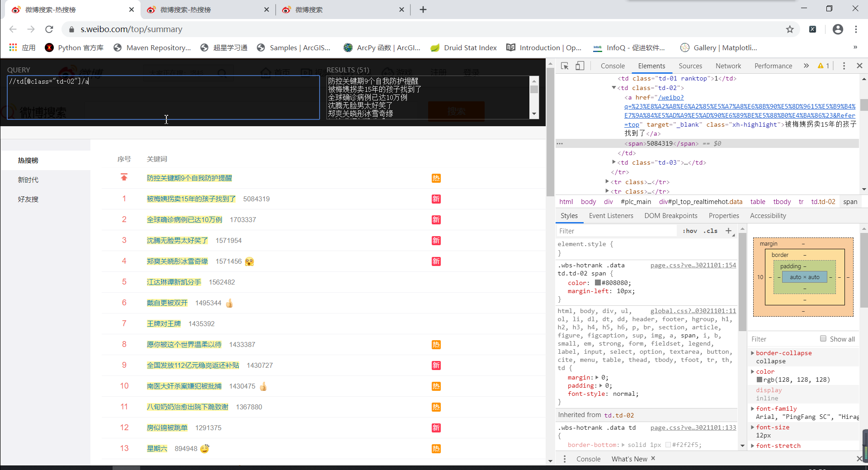Viewport: 868px width, 470px height.
Task: Add new style rule plus icon
Action: pos(728,231)
